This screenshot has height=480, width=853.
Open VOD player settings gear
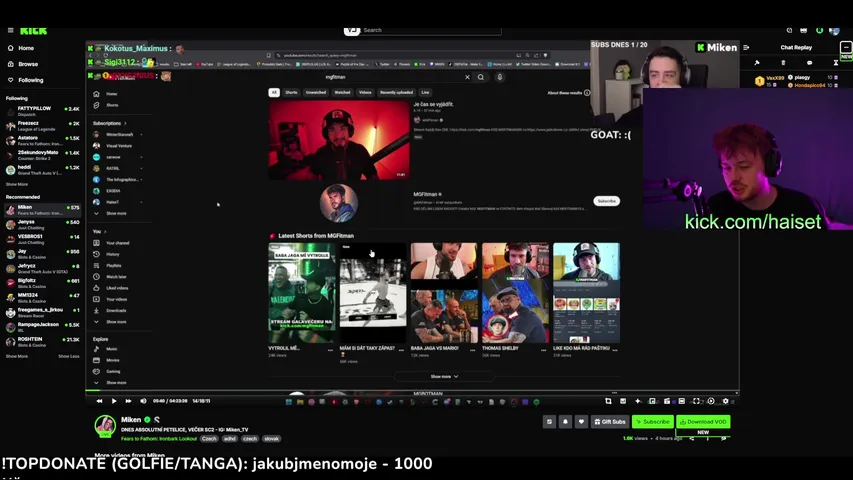tap(725, 401)
